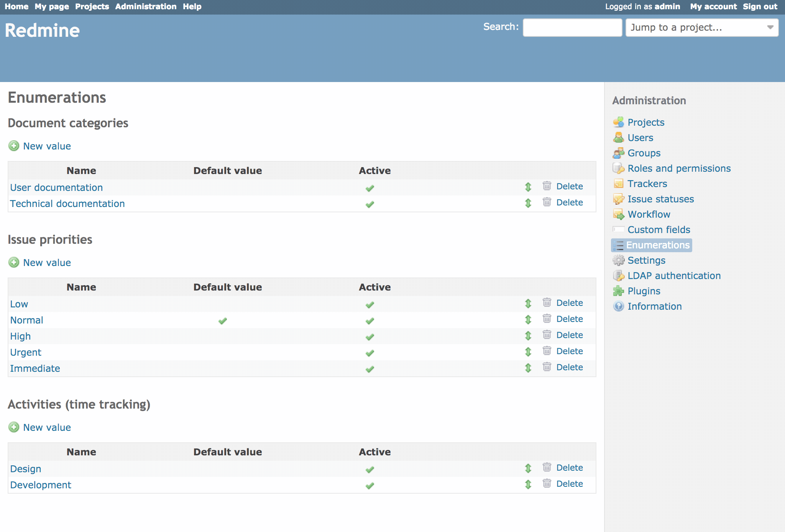The image size is (785, 532).
Task: Click the plus icon for Document categories New value
Action: 14,146
